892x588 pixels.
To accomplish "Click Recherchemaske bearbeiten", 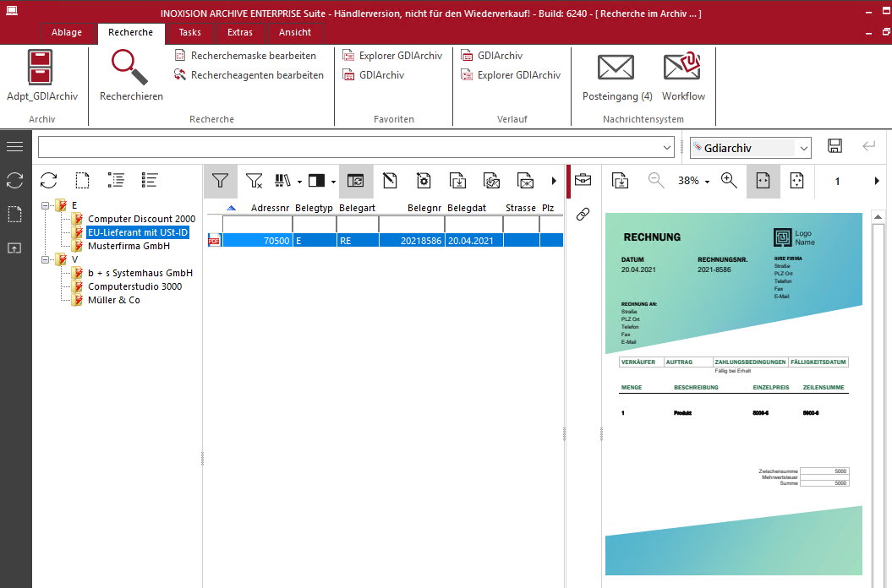I will point(253,56).
